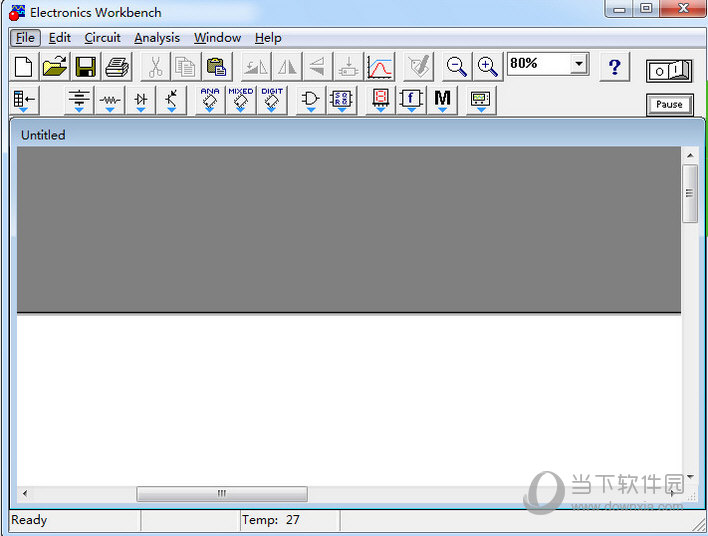
Task: Open the Edit menu
Action: (x=60, y=38)
